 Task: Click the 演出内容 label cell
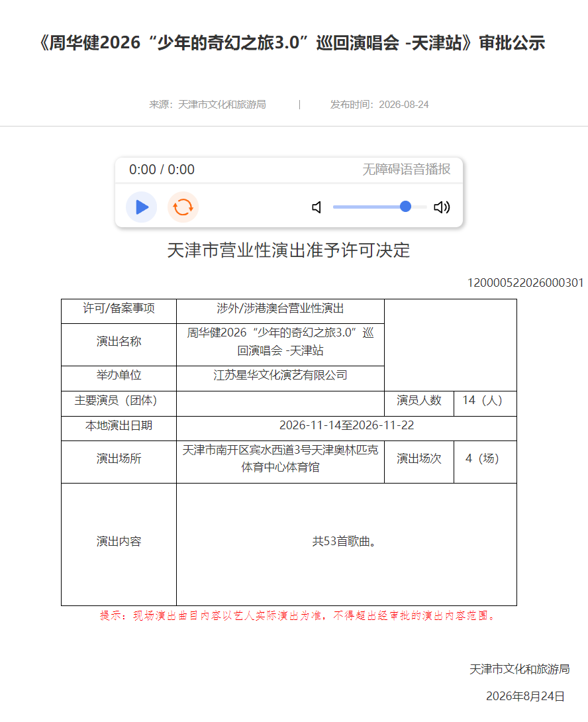119,544
